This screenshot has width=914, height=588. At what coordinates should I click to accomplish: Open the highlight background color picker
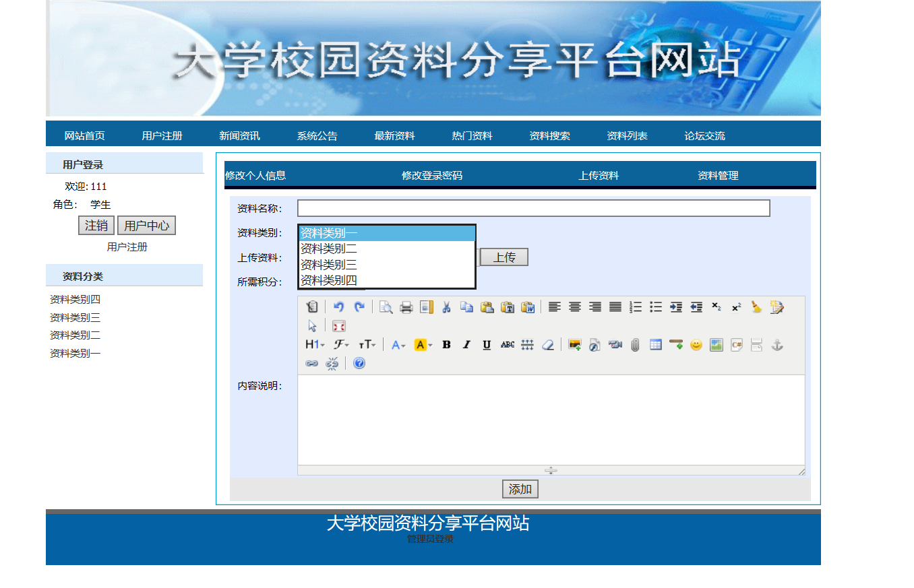(x=423, y=345)
